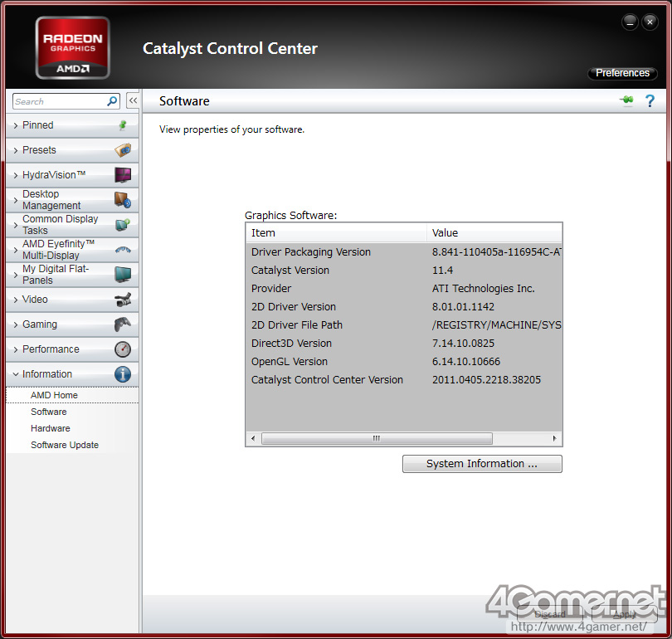The image size is (672, 639).
Task: Click the Common Display Tasks icon
Action: point(123,225)
